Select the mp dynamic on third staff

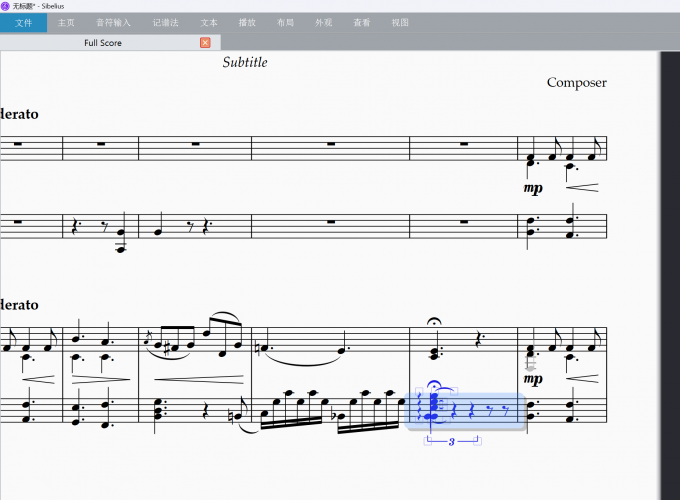point(533,379)
